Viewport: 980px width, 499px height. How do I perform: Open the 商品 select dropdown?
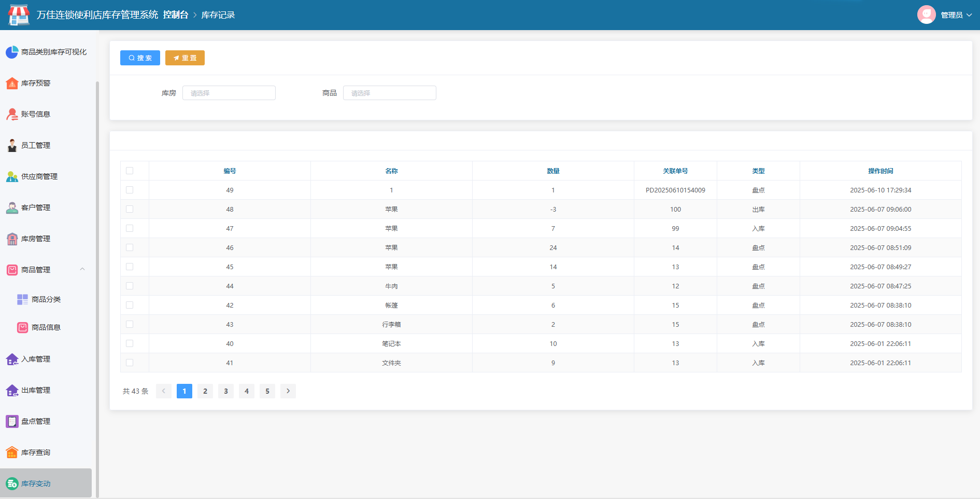pos(390,93)
